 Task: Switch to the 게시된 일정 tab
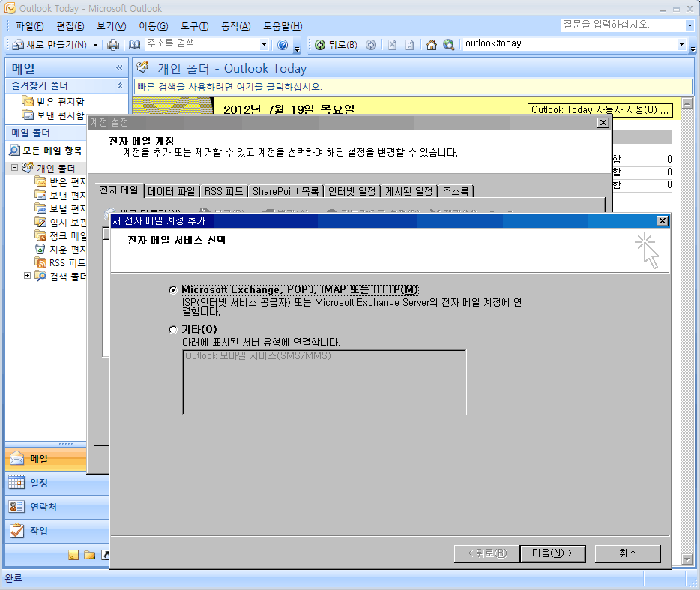coord(409,192)
